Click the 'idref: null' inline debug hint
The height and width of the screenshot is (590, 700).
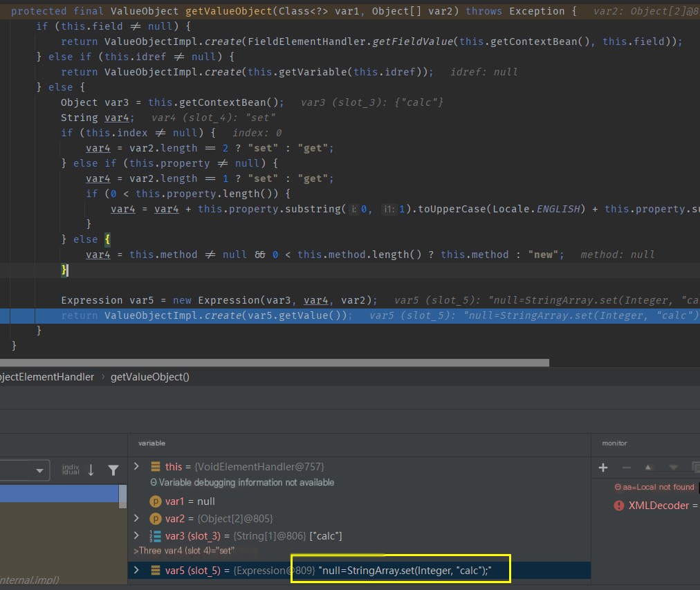484,72
